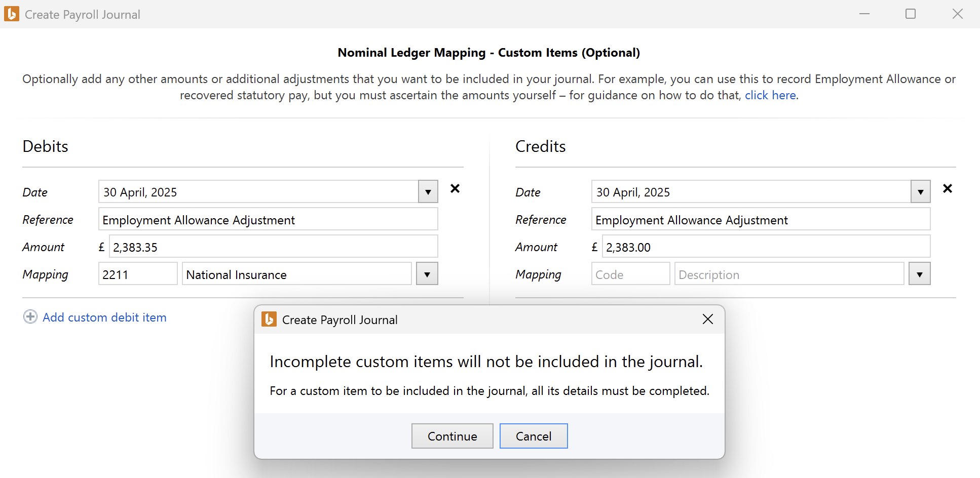Focus the Credits Reference field
The width and height of the screenshot is (980, 478).
pyautogui.click(x=761, y=219)
